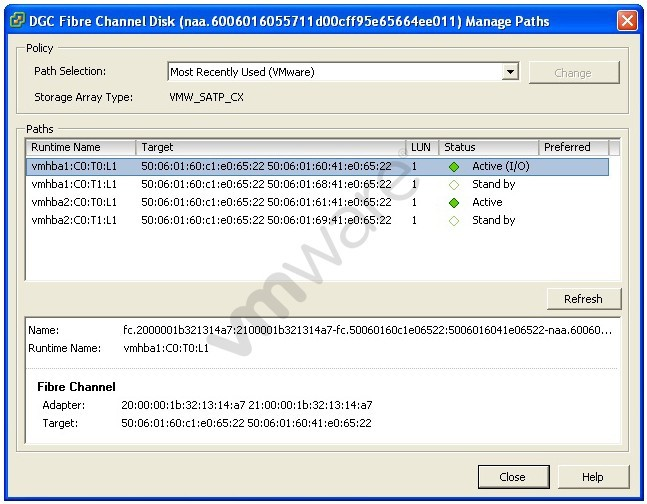Screen dimensions: 647x504
Task: Click green diamond icon of vmhba2:C0:T0:L1 Active
Action: tap(454, 203)
